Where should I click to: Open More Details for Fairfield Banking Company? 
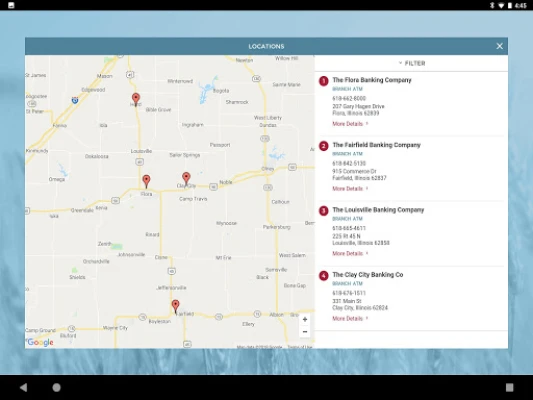coord(350,189)
